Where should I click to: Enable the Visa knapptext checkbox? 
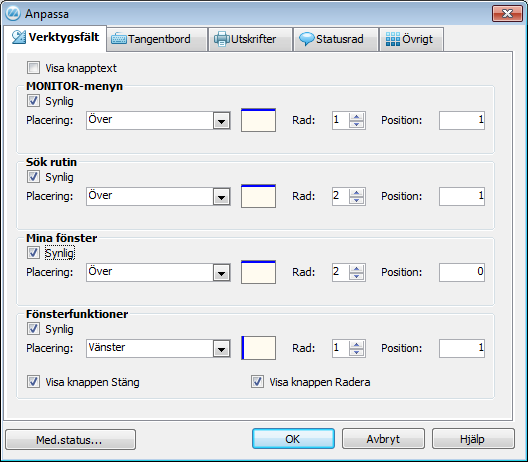(x=33, y=68)
